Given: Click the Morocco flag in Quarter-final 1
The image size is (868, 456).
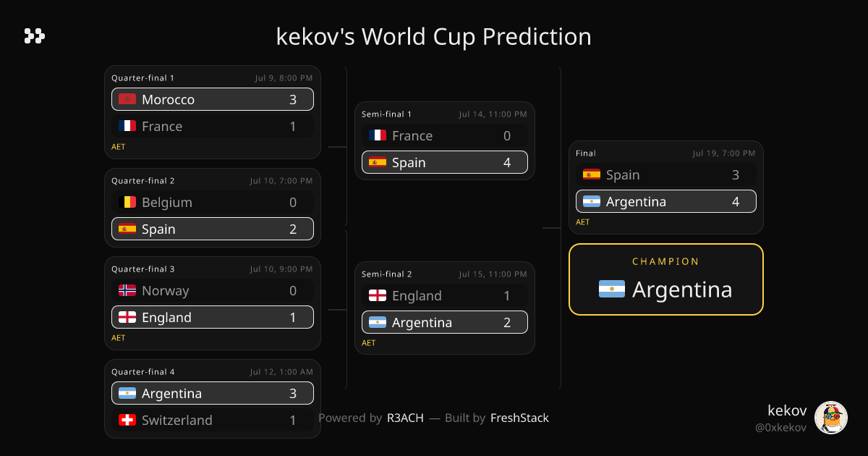Looking at the screenshot, I should pyautogui.click(x=127, y=99).
